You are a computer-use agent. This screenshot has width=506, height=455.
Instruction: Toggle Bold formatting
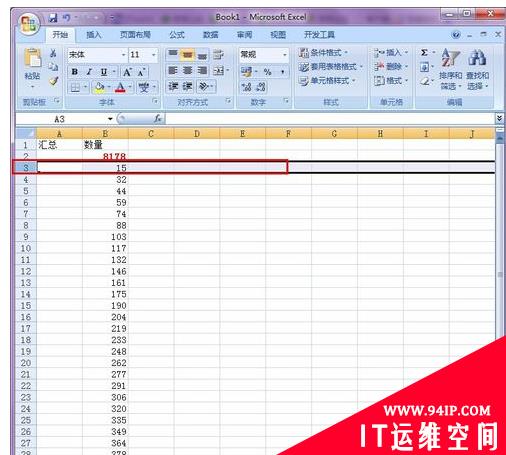click(x=75, y=72)
